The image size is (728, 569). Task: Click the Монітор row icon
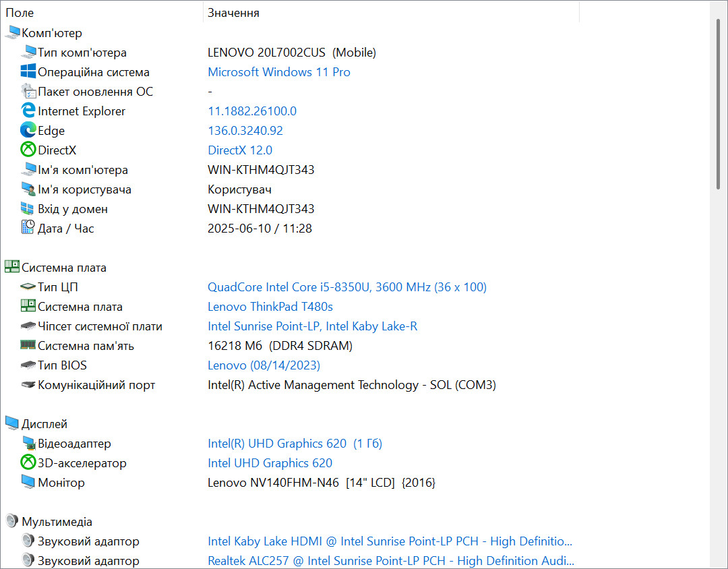[28, 482]
